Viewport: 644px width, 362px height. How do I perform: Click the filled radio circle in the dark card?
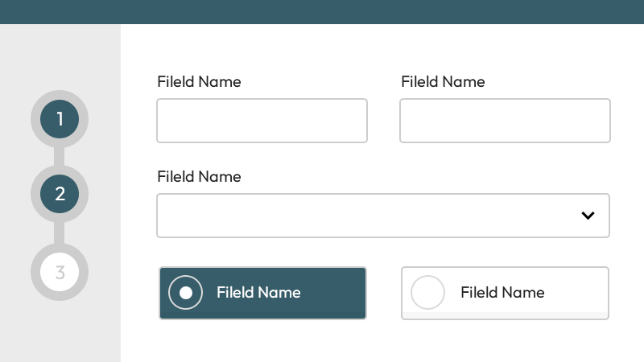click(186, 293)
